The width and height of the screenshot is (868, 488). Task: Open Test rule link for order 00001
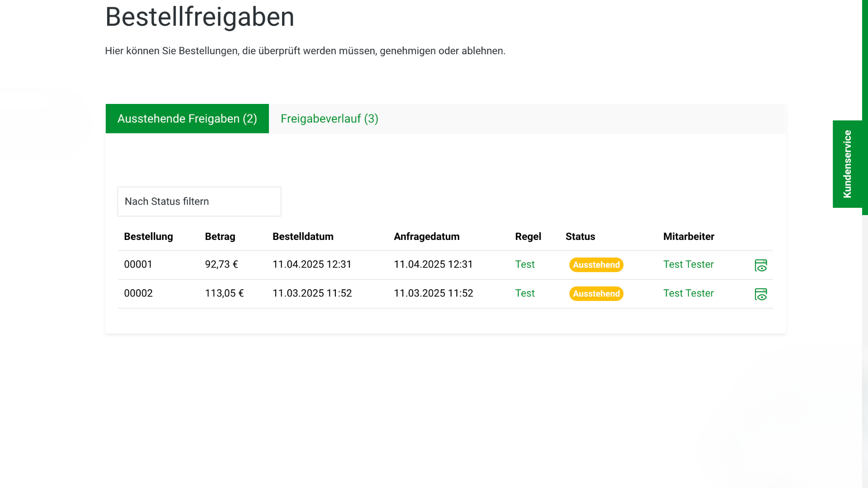click(524, 264)
